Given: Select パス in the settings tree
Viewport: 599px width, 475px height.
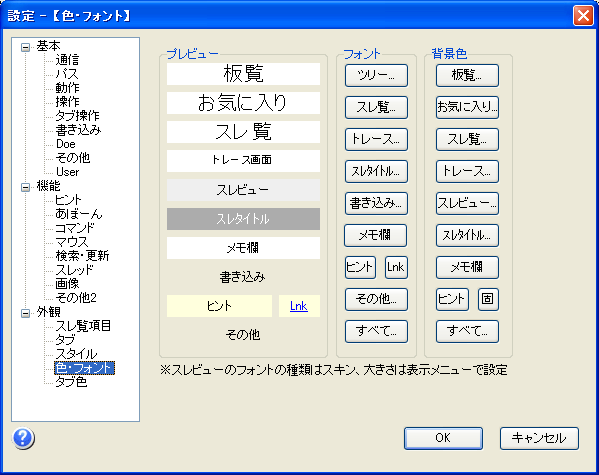Looking at the screenshot, I should (66, 74).
